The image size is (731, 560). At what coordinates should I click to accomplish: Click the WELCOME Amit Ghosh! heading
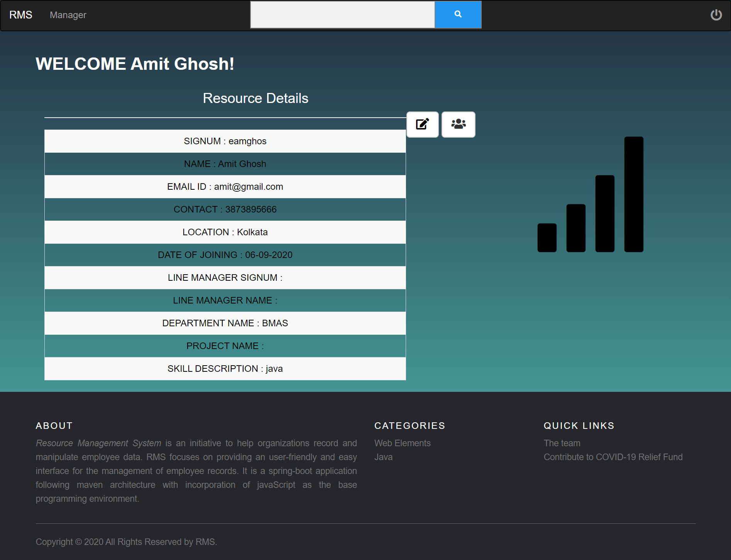point(135,64)
